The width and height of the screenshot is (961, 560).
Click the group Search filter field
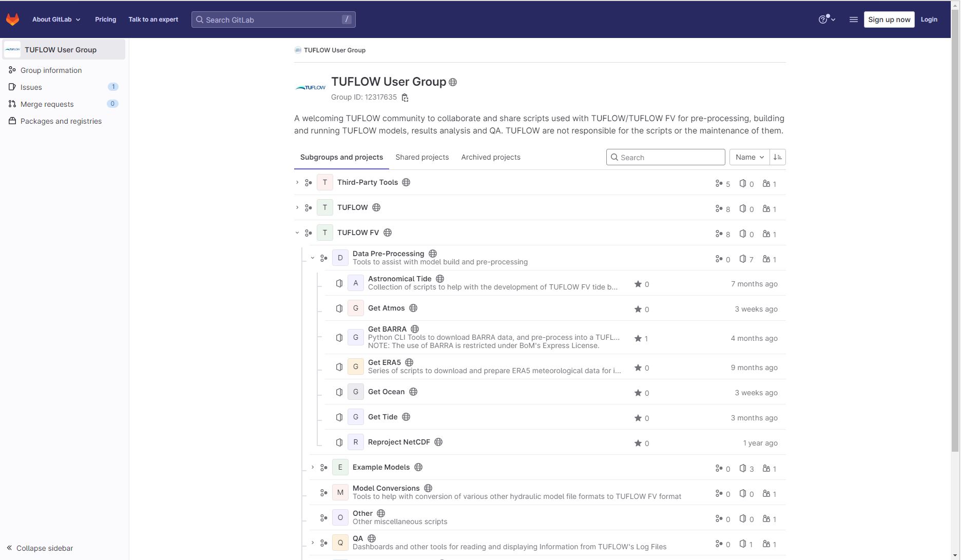pyautogui.click(x=666, y=157)
